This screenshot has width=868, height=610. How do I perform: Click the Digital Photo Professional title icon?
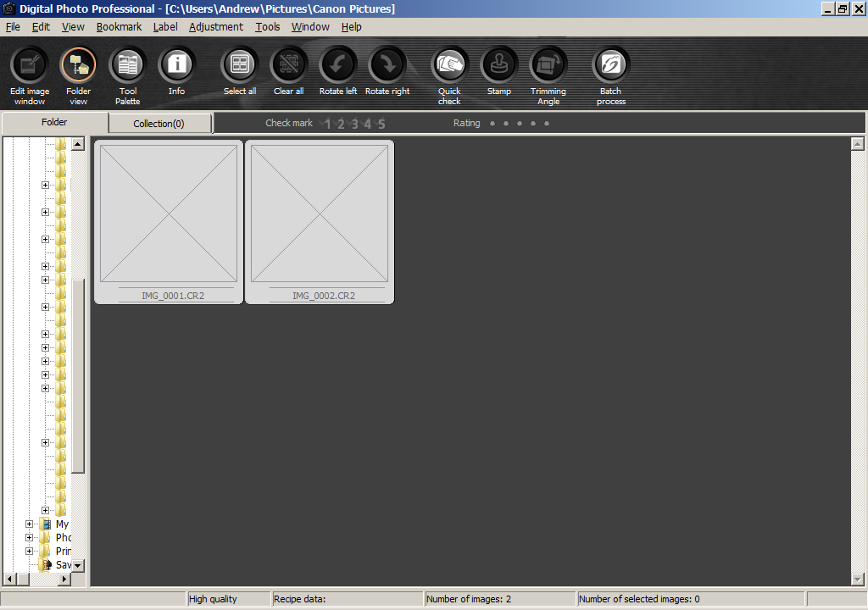[x=8, y=8]
